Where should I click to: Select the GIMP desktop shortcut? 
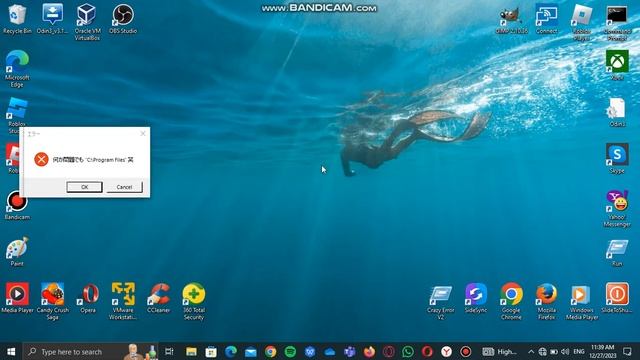(x=511, y=20)
